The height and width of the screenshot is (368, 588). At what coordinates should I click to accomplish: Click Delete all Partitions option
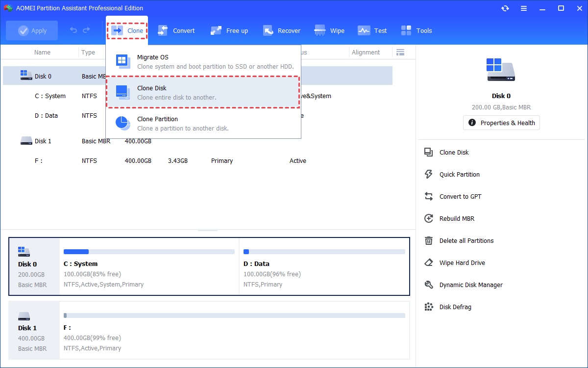click(466, 241)
